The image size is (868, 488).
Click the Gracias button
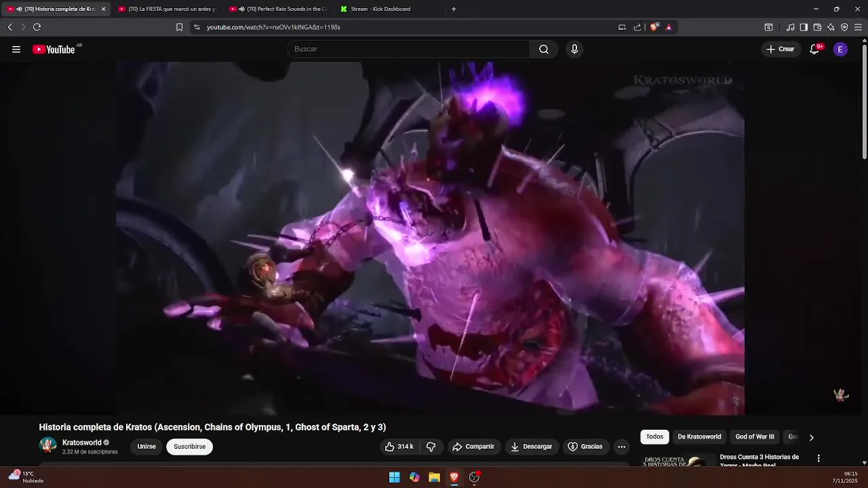585,447
